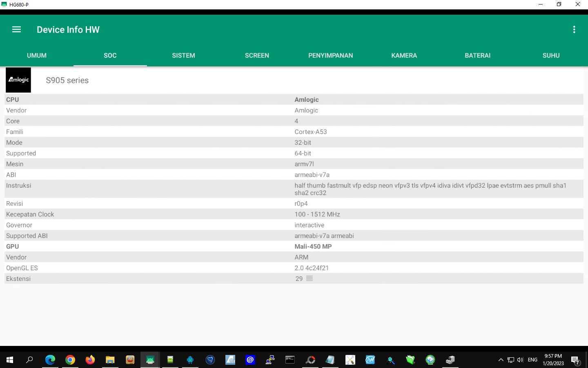Select the interactive Governor value
588x368 pixels.
click(x=310, y=225)
